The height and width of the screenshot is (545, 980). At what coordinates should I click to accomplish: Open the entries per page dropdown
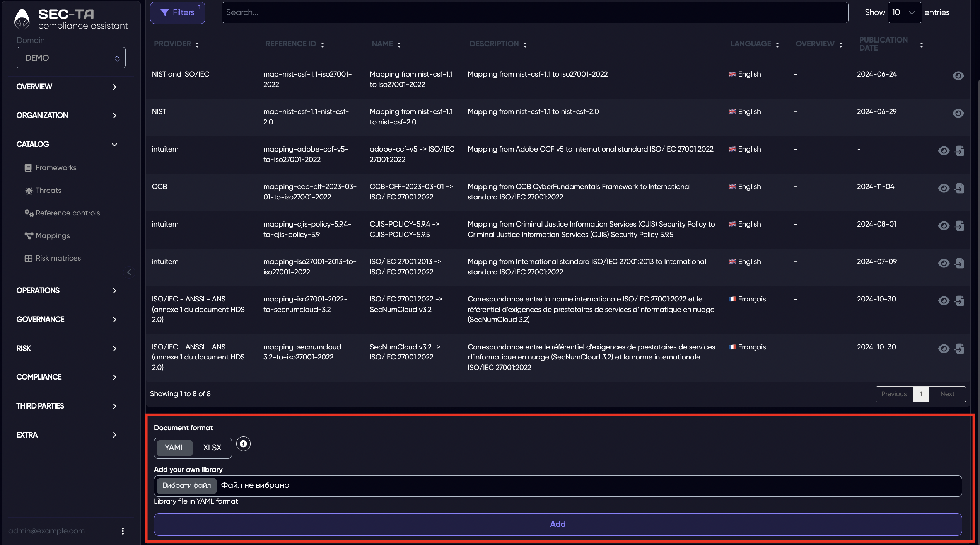[904, 12]
